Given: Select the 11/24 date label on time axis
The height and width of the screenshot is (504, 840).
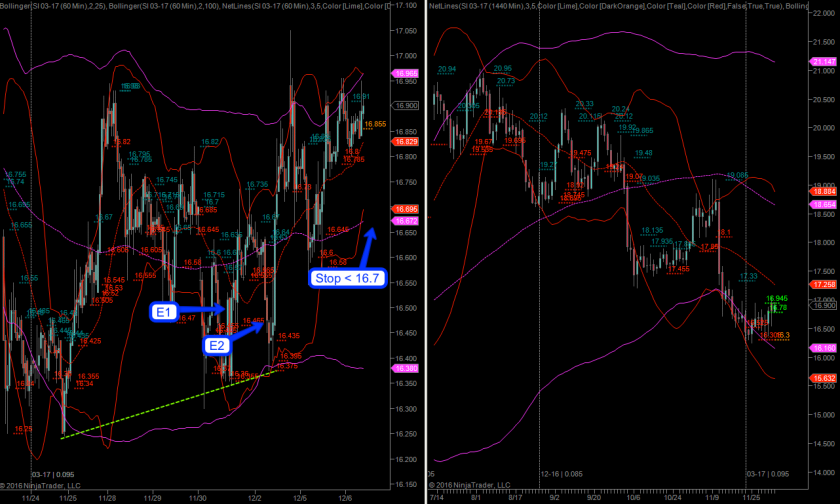Looking at the screenshot, I should tap(31, 498).
